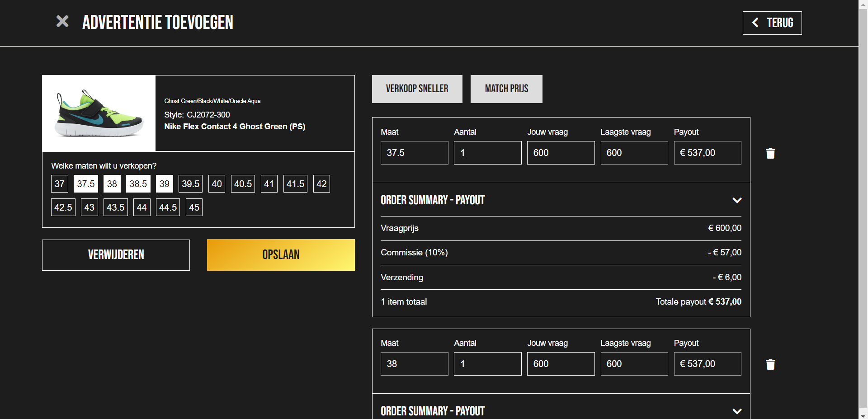
Task: Click the scrollbar down arrow
Action: 863,415
